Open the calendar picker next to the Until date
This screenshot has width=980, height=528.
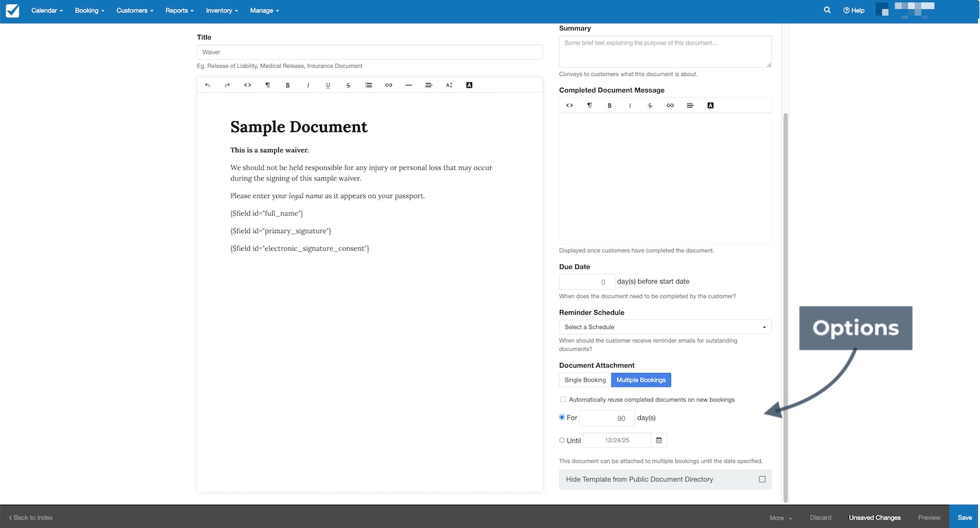[659, 440]
